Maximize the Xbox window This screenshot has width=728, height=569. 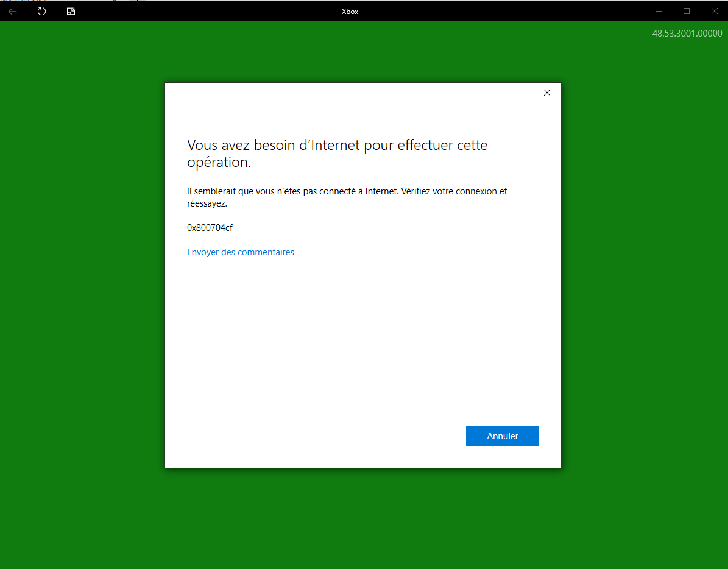[687, 11]
